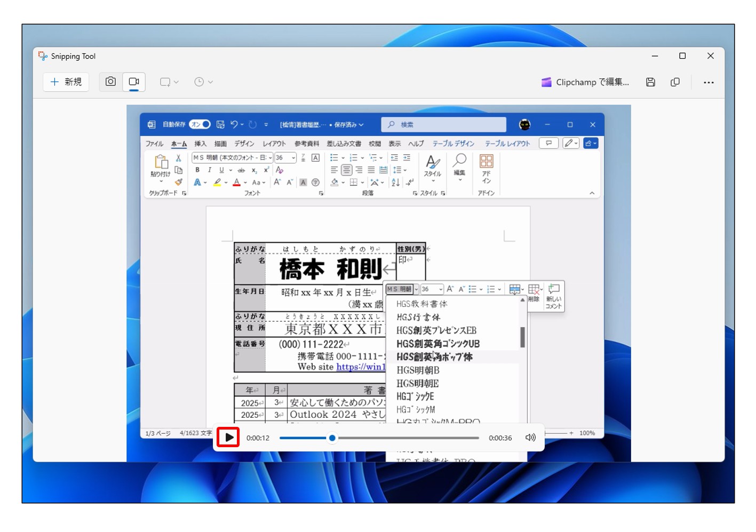Open the blue share dropdown in Word
The height and width of the screenshot is (532, 756).
(x=591, y=143)
